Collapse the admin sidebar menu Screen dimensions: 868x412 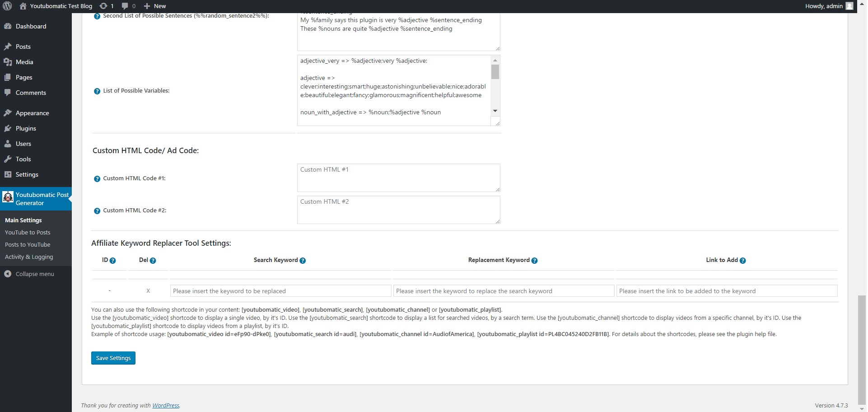coord(36,274)
